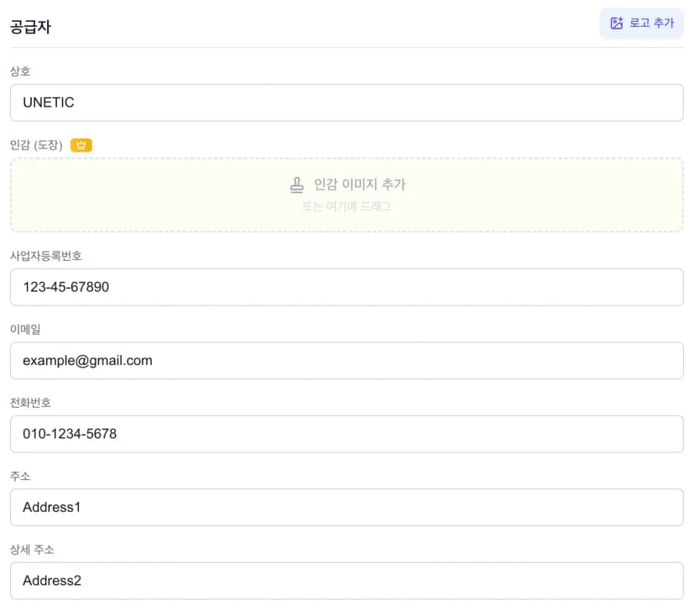Screen dimensions: 695x616
Task: Click the crown premium badge beside 인감 (도장)
Action: pyautogui.click(x=81, y=145)
